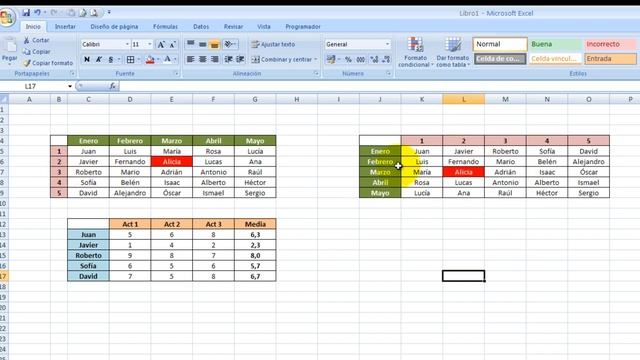The height and width of the screenshot is (360, 640).
Task: Switch to the Datos tab
Action: (201, 27)
